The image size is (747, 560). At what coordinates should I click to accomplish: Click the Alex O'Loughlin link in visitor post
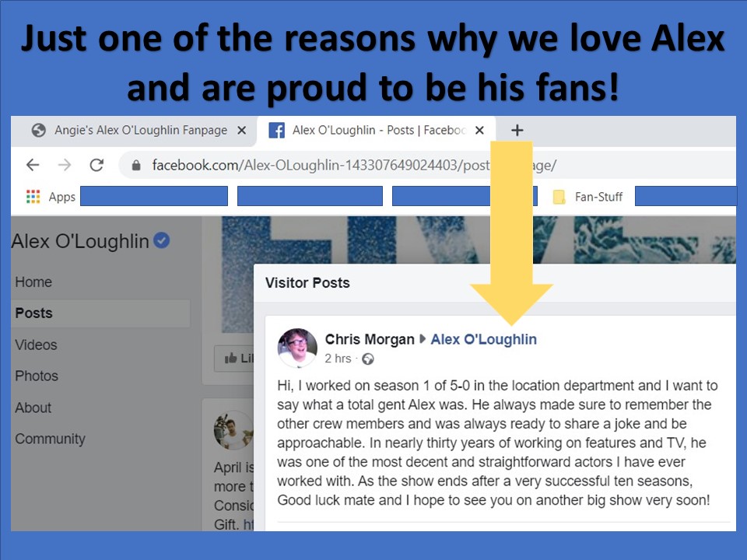coord(483,339)
